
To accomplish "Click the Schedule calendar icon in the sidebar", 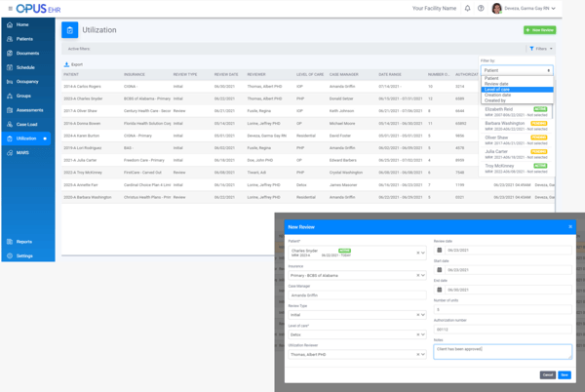I will pyautogui.click(x=10, y=67).
